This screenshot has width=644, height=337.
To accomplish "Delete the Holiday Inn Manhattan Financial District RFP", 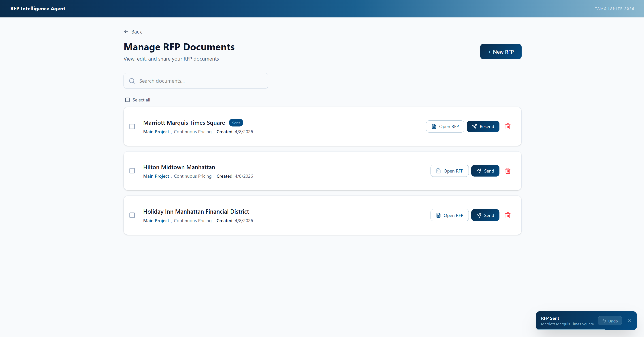I will click(508, 215).
